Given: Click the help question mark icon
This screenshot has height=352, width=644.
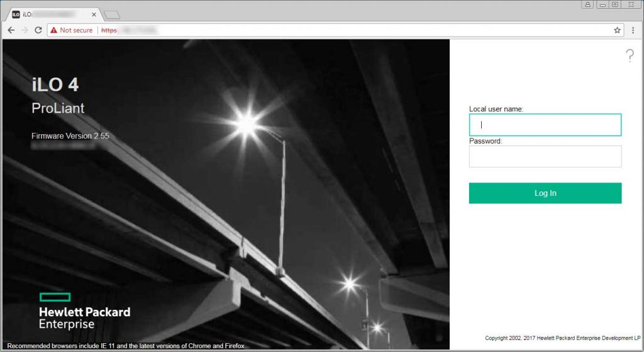Looking at the screenshot, I should pyautogui.click(x=630, y=56).
